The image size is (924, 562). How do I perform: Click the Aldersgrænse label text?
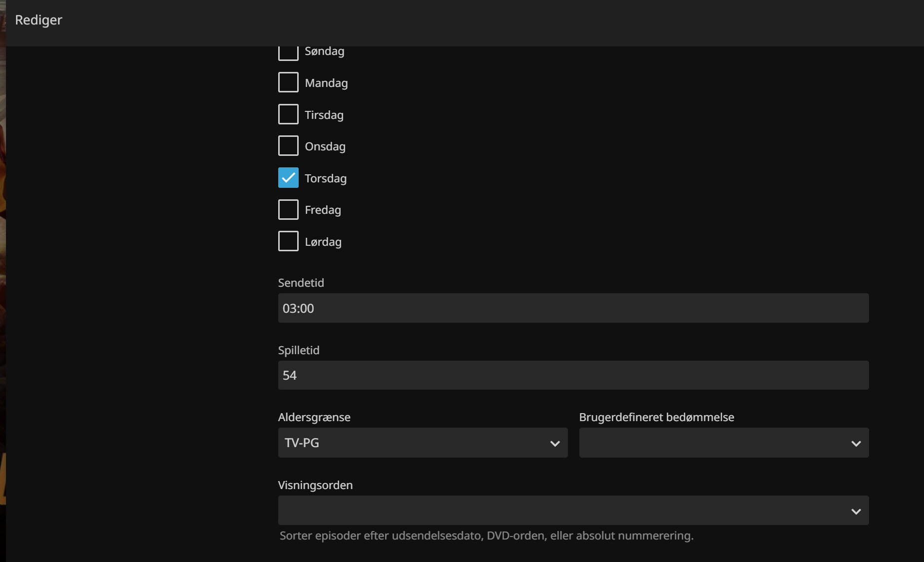click(x=314, y=417)
